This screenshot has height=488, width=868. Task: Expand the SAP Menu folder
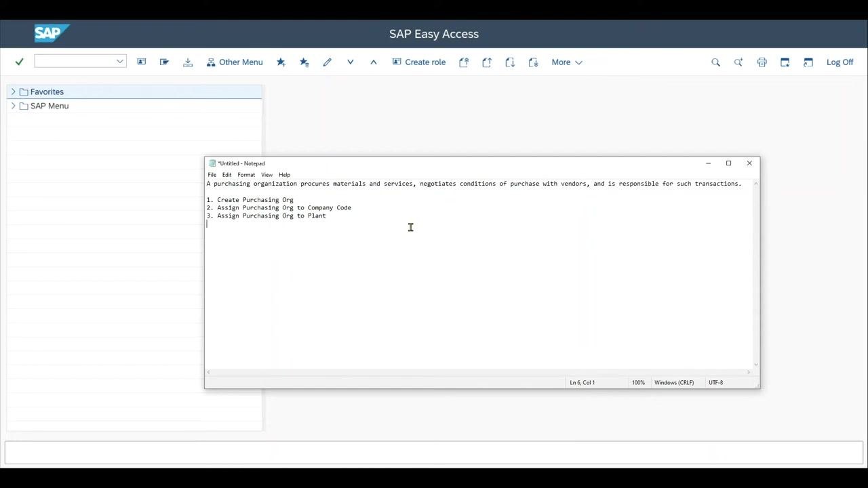[13, 106]
